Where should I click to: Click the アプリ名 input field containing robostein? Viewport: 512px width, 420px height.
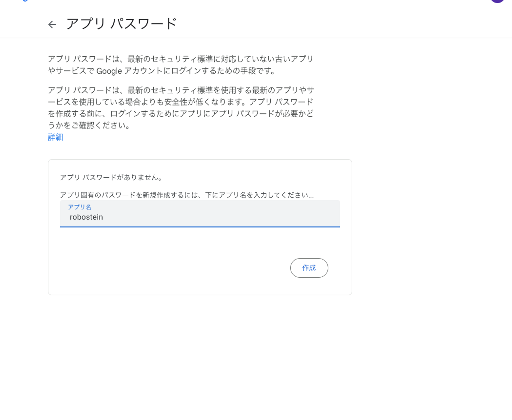[x=200, y=214]
